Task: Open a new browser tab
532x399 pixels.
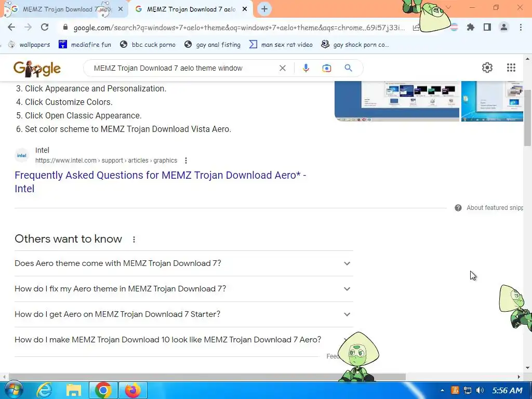Action: [264, 9]
